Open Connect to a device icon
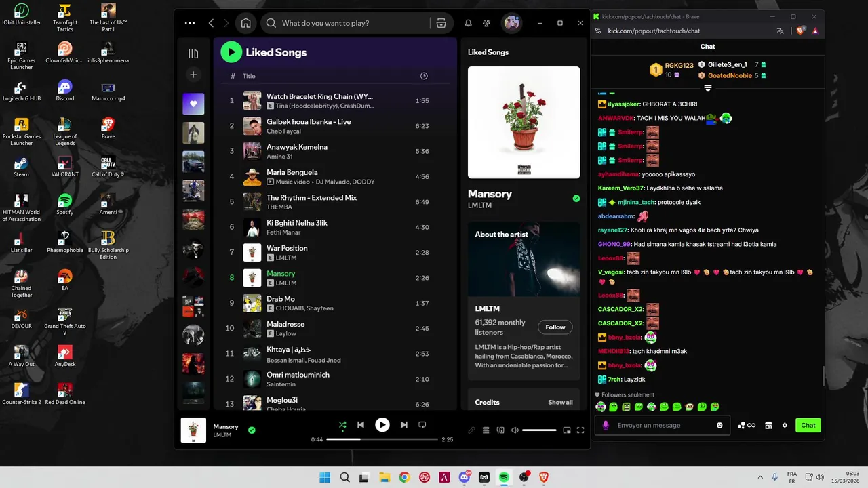 [500, 430]
